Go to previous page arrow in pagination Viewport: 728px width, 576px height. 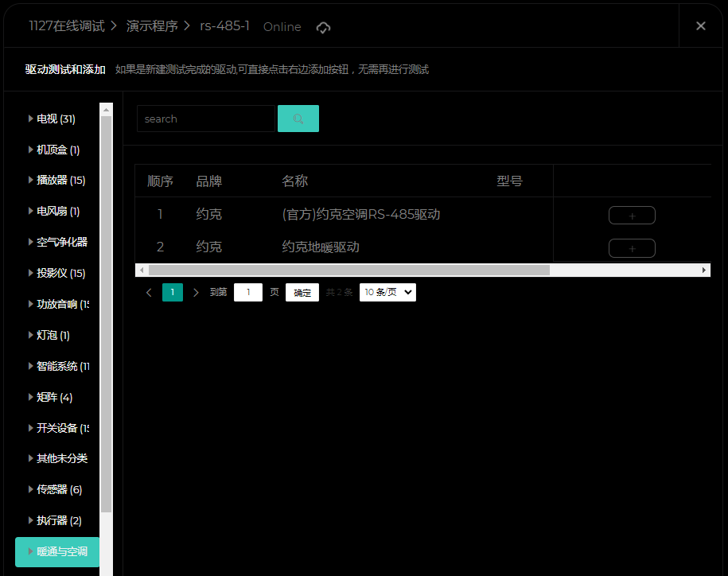(x=149, y=293)
